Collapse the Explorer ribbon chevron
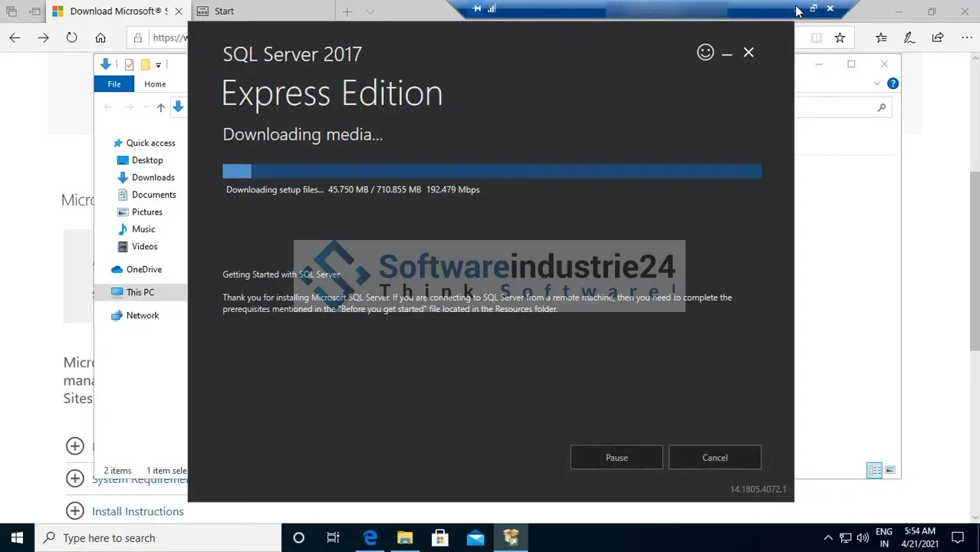This screenshot has width=980, height=552. coord(877,84)
